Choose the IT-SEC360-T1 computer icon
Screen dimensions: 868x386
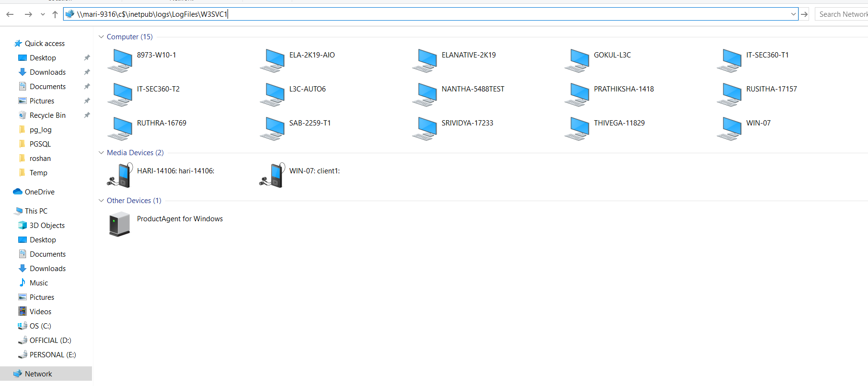click(730, 61)
